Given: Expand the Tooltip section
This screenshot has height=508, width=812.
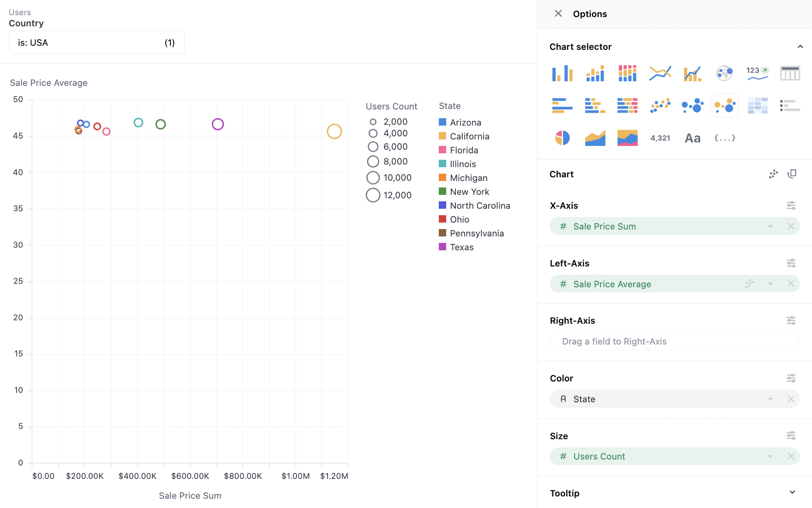Looking at the screenshot, I should coord(792,493).
